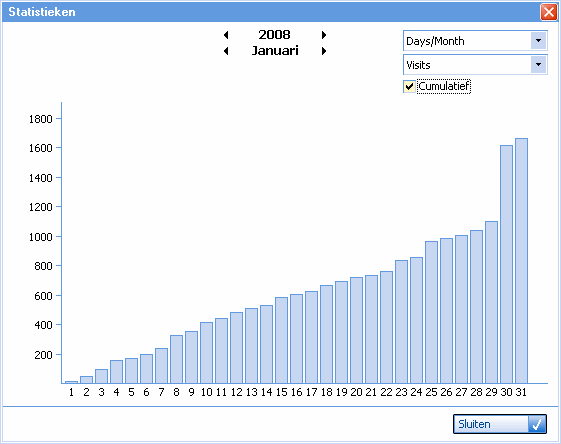
Task: Click the bar for day 8
Action: pyautogui.click(x=176, y=359)
